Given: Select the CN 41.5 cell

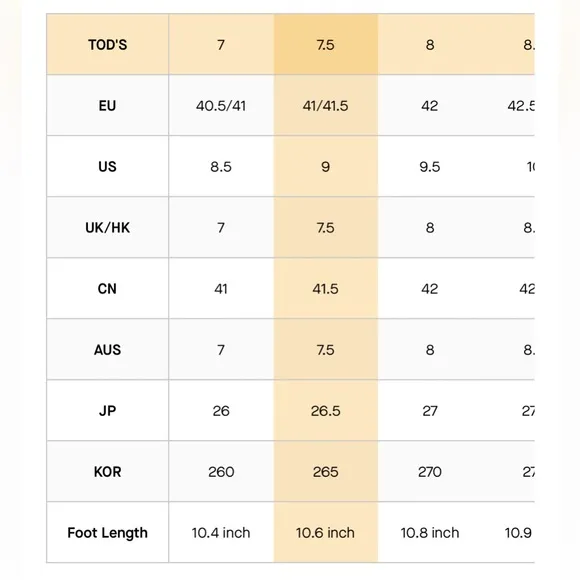Looking at the screenshot, I should (x=326, y=289).
